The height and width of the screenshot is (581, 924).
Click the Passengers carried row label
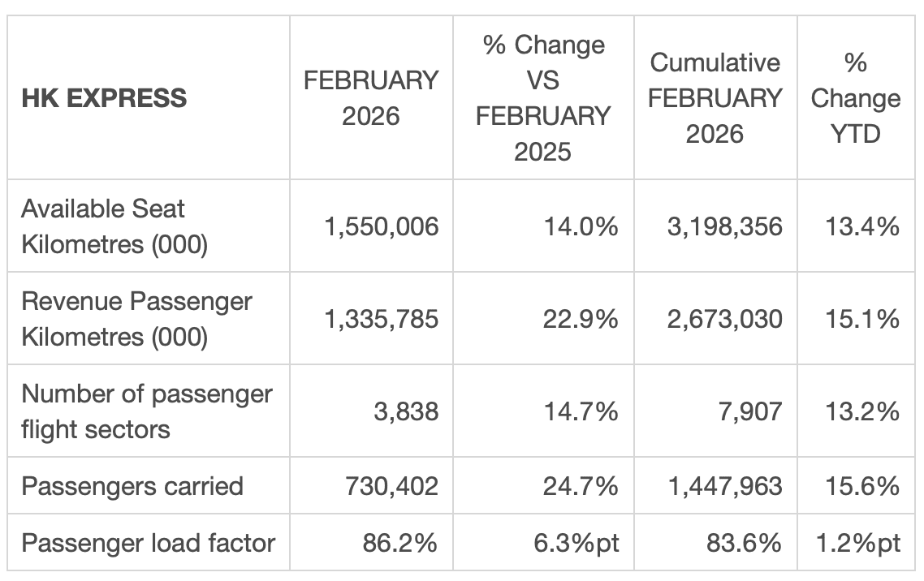(x=132, y=486)
